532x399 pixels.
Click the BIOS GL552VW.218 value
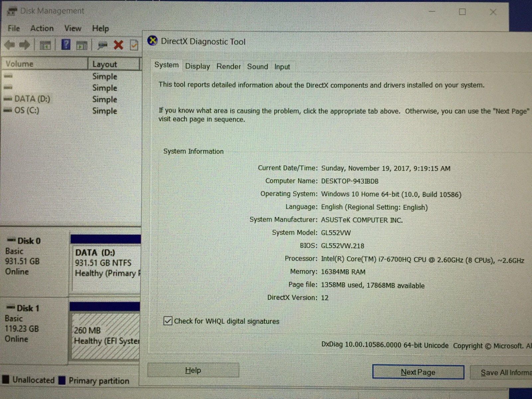coord(342,246)
